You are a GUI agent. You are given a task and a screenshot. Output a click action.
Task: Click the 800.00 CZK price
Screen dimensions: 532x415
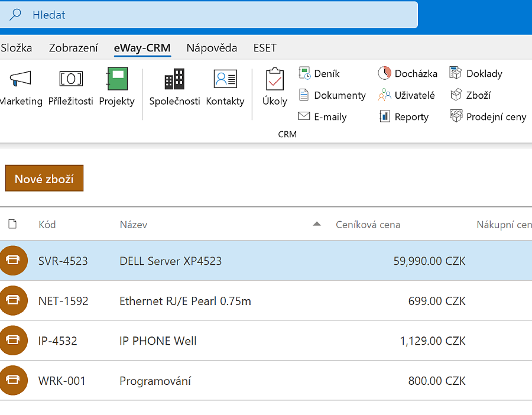pos(437,381)
